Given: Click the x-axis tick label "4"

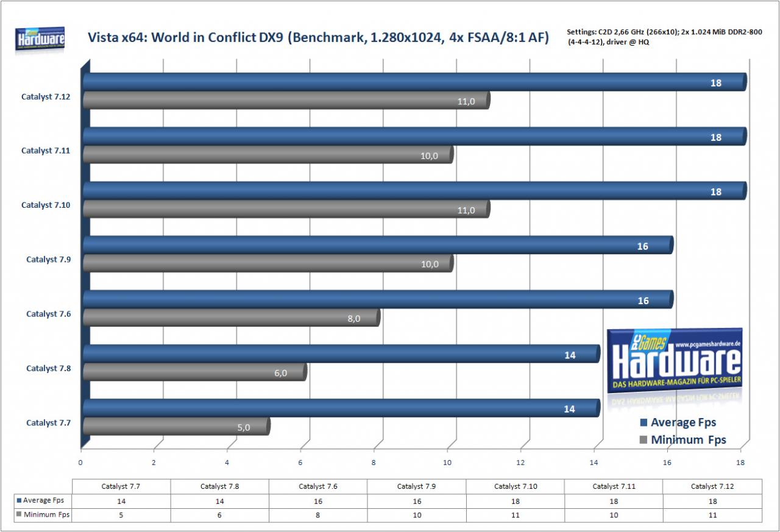Looking at the screenshot, I should [227, 463].
